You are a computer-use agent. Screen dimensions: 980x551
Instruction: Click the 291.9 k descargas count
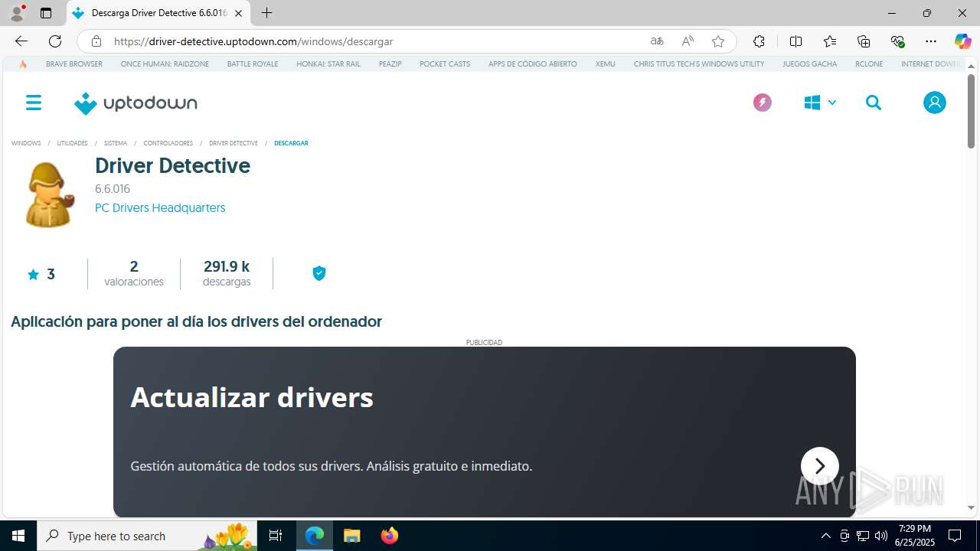227,273
